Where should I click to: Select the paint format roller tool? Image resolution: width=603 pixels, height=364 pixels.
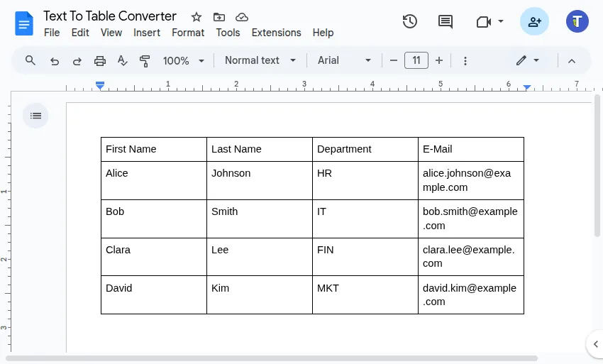[145, 61]
